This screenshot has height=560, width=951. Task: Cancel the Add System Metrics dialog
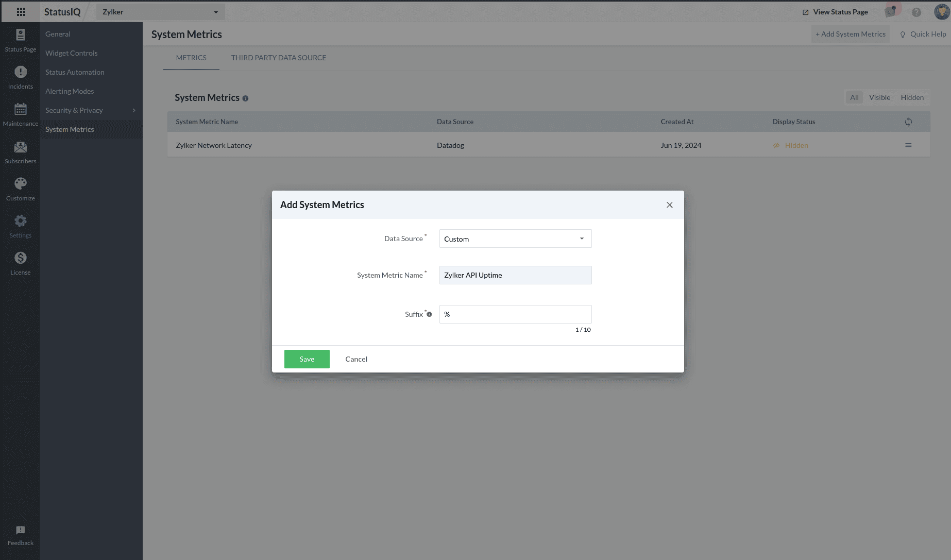356,359
